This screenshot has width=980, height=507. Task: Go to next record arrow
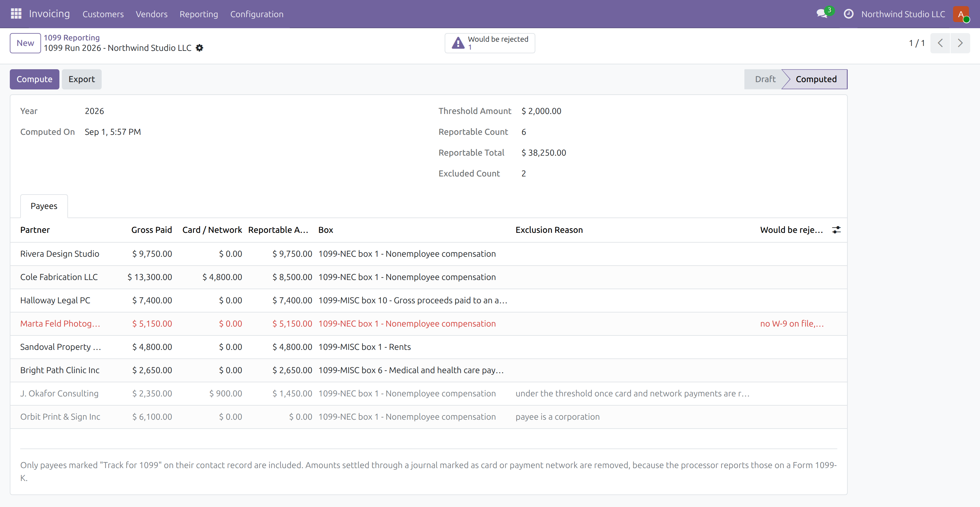pyautogui.click(x=960, y=43)
